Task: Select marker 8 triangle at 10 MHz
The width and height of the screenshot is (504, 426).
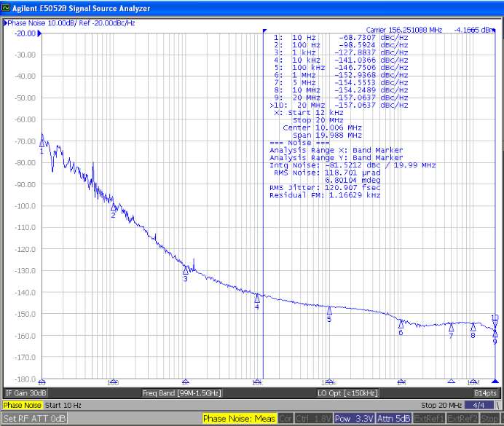Action: pyautogui.click(x=473, y=327)
